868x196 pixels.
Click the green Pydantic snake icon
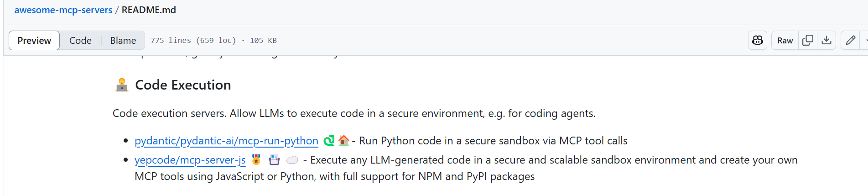[329, 141]
